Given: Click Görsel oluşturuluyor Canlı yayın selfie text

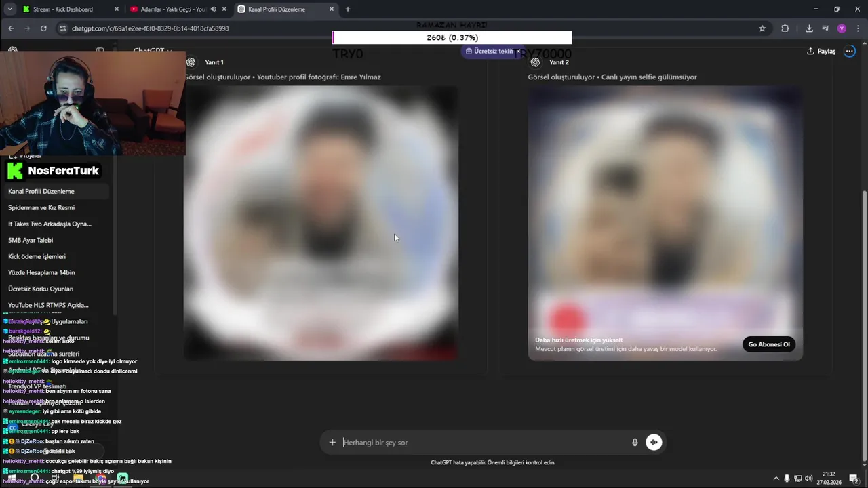Looking at the screenshot, I should tap(612, 77).
